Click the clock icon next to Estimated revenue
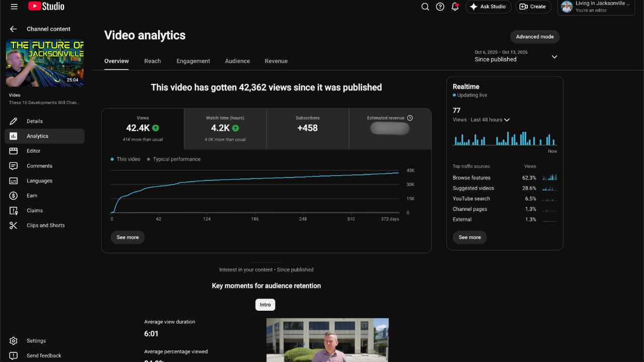This screenshot has width=644, height=362. 410,118
